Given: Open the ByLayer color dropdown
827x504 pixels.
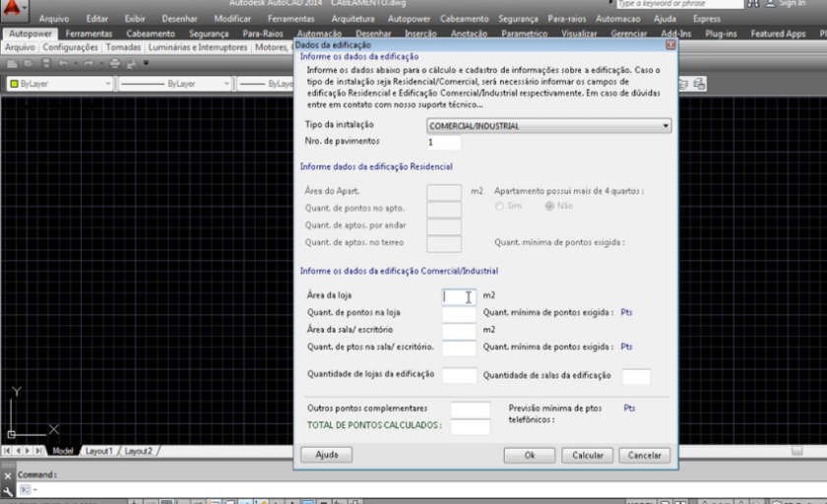Looking at the screenshot, I should [x=108, y=85].
